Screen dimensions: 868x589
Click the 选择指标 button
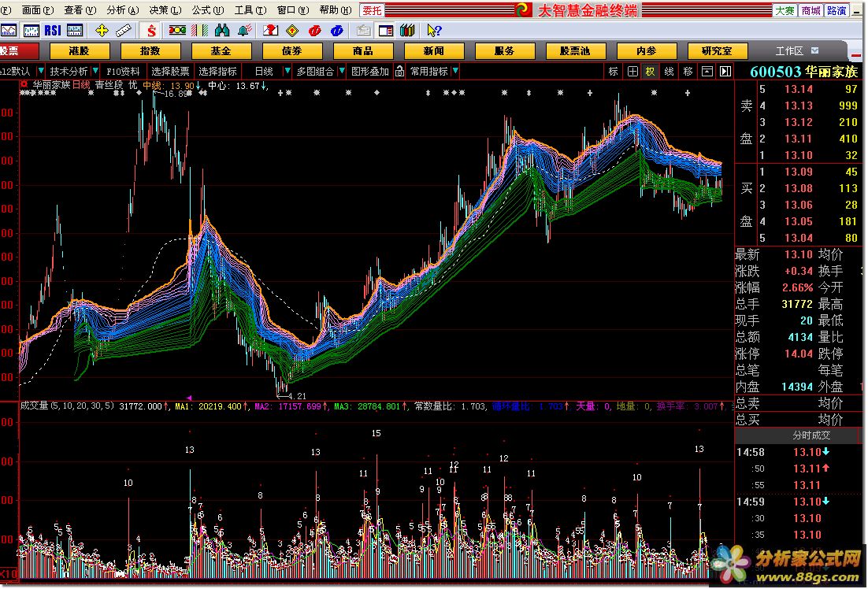tap(217, 72)
